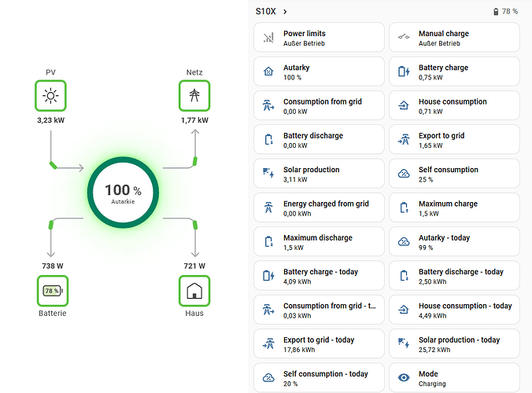
Task: Click the 78 % battery status indicator
Action: point(505,12)
